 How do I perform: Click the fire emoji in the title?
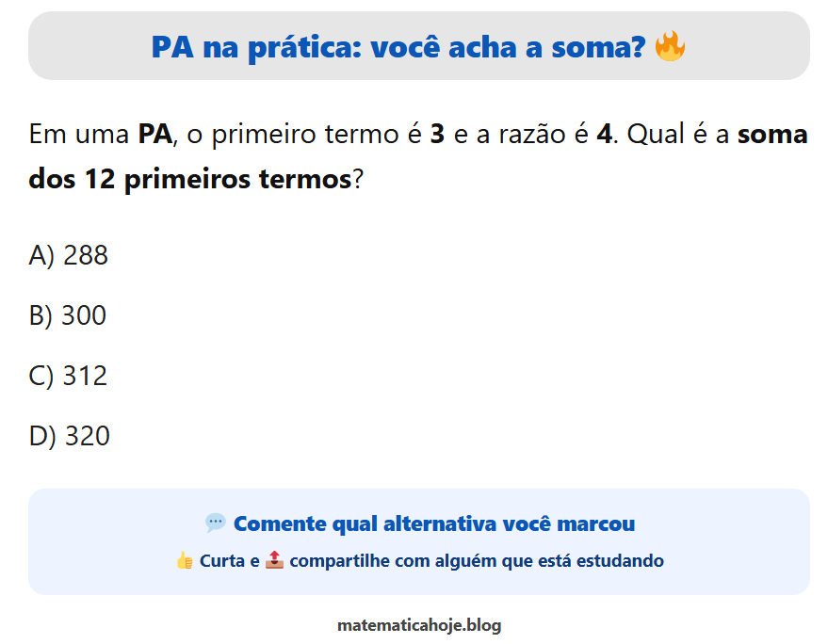670,45
